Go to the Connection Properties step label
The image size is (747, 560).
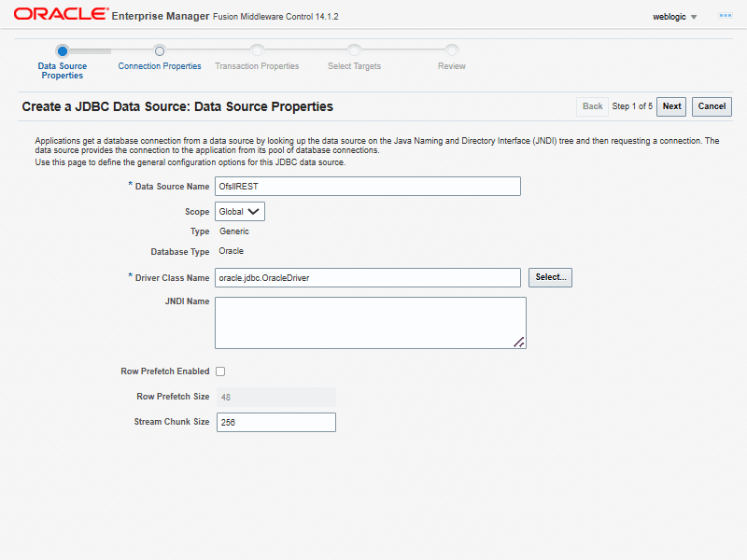click(x=160, y=66)
